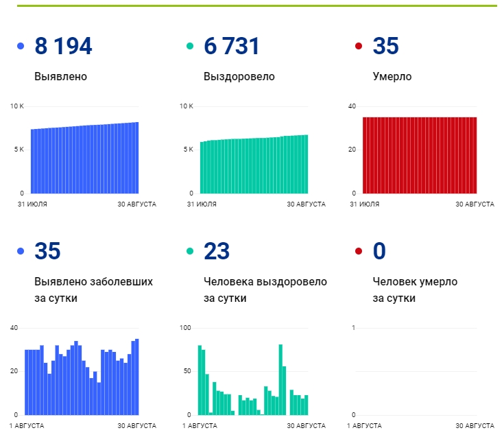Click '1 АВГУСТА' under daily recovered chart
Screen dimensions: 504x437
200,426
